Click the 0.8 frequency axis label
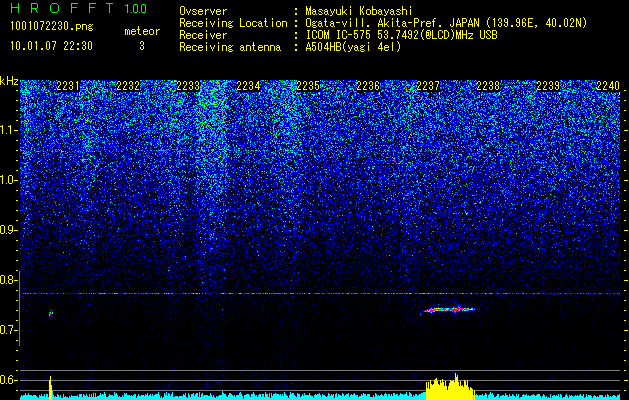 coord(9,280)
